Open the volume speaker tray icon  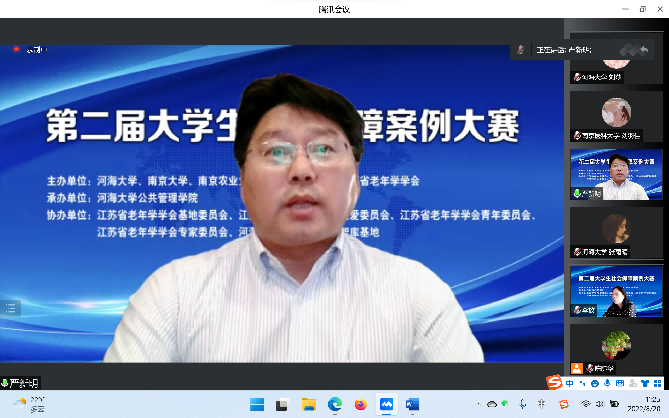600,404
